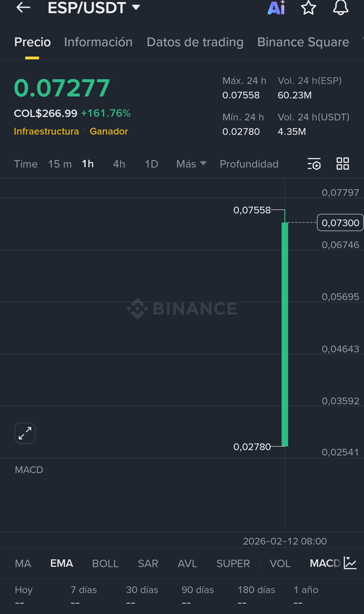The image size is (364, 614).
Task: Expand the Más timeframe dropdown
Action: point(191,164)
